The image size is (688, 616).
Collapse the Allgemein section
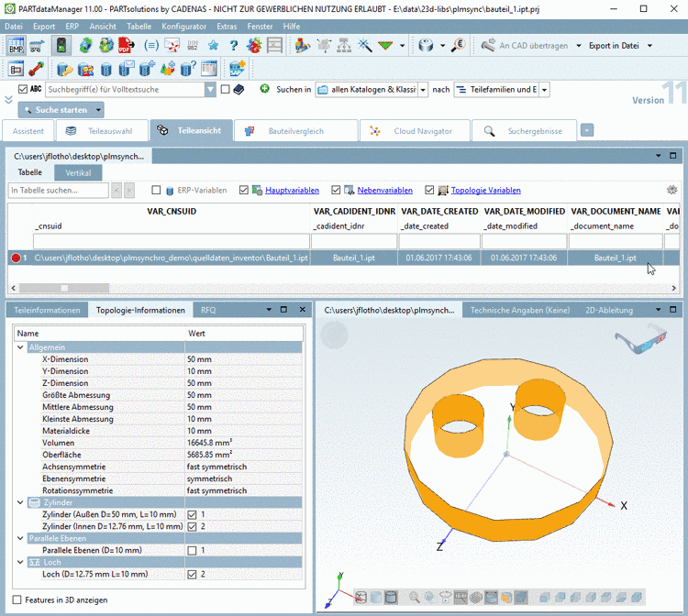click(21, 347)
